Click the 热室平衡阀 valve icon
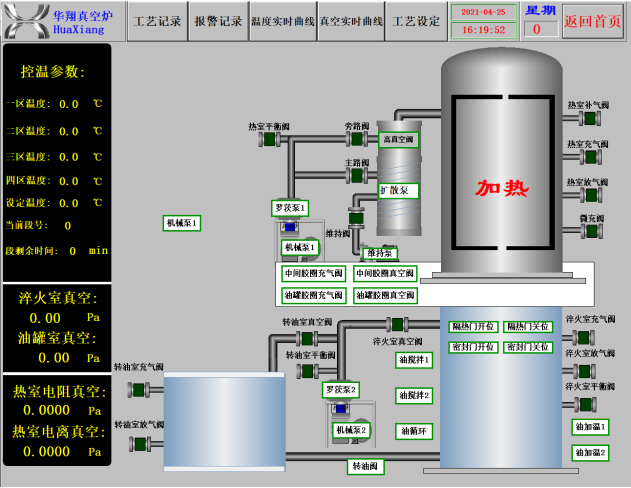 269,140
